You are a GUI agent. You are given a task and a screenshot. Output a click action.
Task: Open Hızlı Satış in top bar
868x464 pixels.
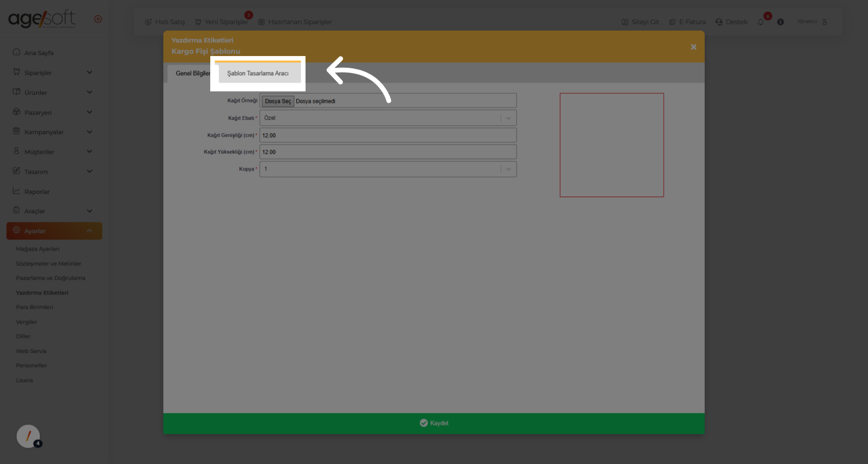coord(165,22)
